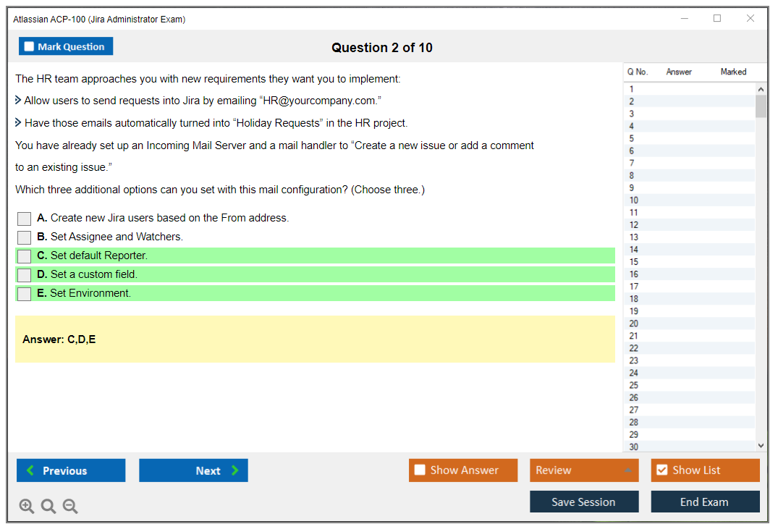Viewport: 778px width, 532px height.
Task: Select question 5 in the list
Action: point(632,138)
